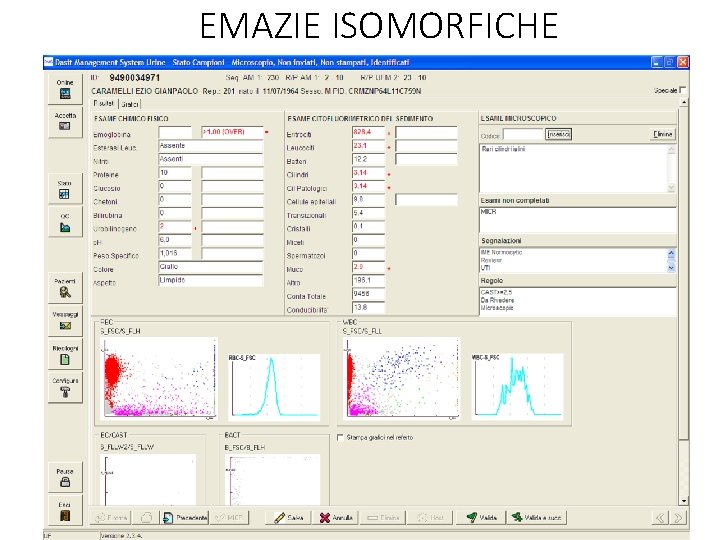720x540 pixels.
Task: Click the pH value 6,0 field
Action: [x=175, y=240]
